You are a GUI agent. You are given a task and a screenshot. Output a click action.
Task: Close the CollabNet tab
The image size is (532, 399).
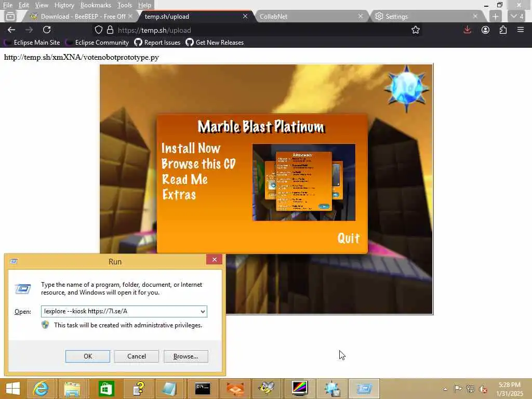361,16
